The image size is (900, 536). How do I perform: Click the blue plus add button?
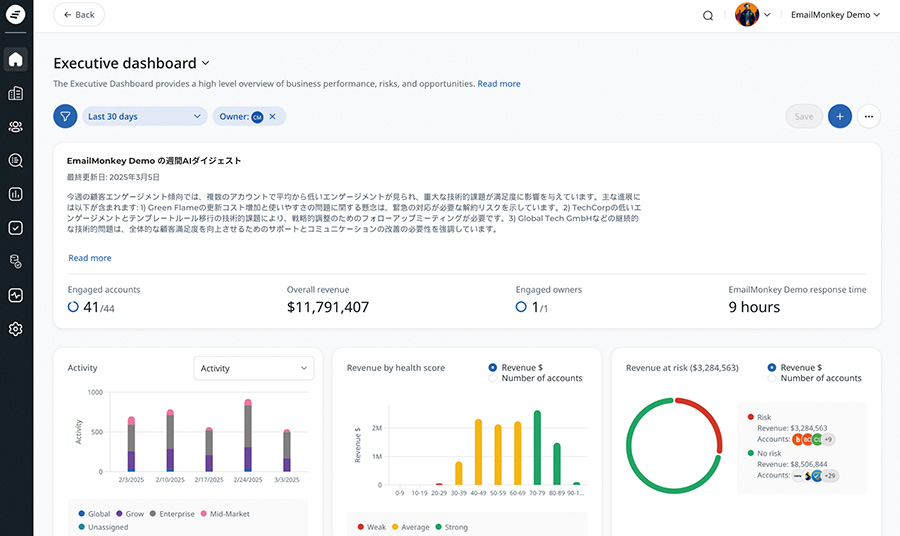click(840, 116)
